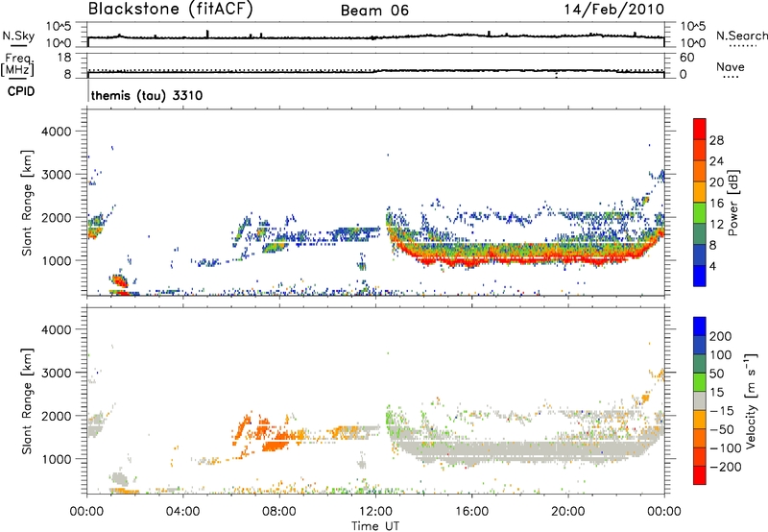768x532 pixels.
Task: Click the 'Slant Range [km]' label of velocity panel
Action: click(x=27, y=400)
